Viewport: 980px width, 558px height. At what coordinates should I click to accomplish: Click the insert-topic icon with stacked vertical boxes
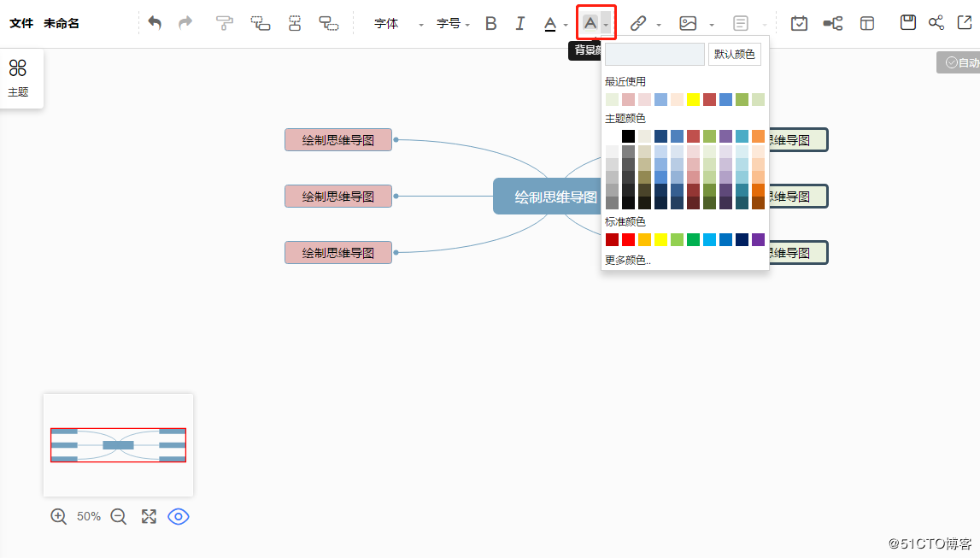click(x=295, y=23)
